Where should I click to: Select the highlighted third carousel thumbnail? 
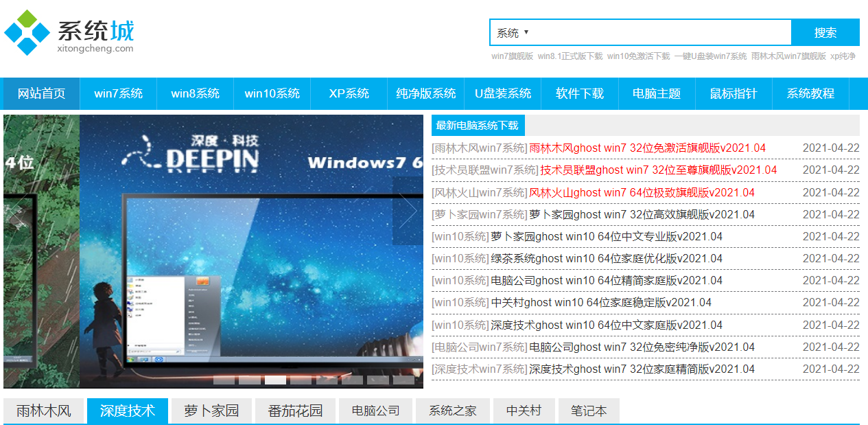275,380
